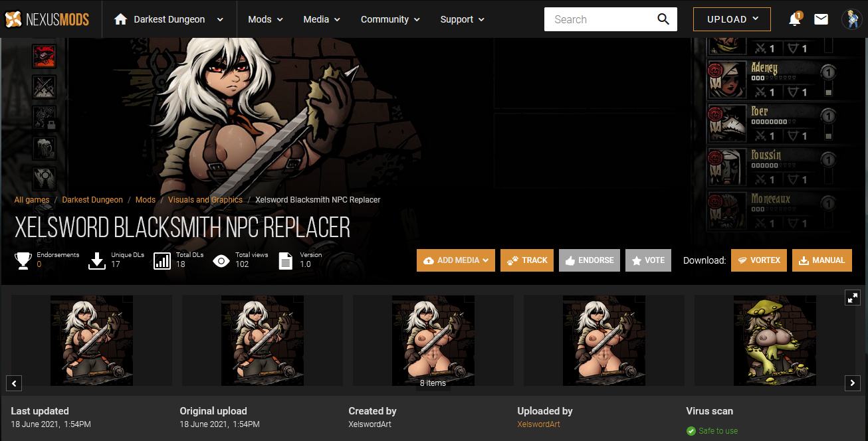
Task: Click the Total DLs bar chart icon
Action: click(x=162, y=260)
